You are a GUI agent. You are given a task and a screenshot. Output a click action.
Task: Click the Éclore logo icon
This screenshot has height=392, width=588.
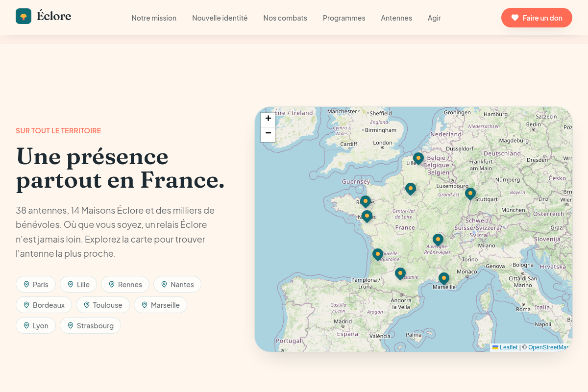point(24,16)
